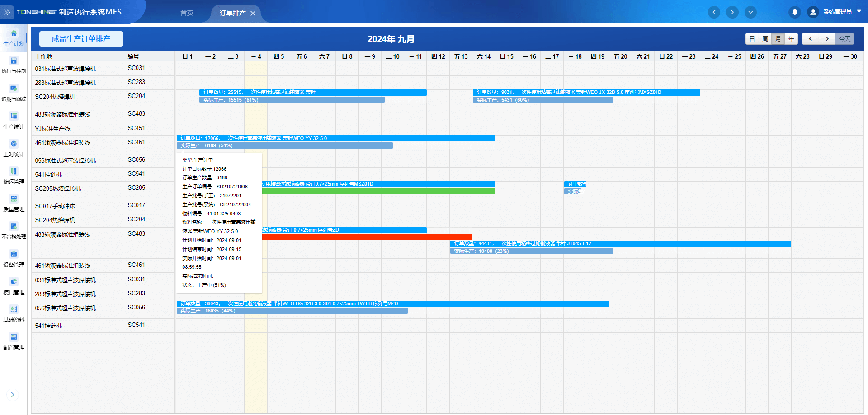Viewport: 868px width, 415px height.
Task: Open the 模具管理 sidebar module
Action: point(14,286)
